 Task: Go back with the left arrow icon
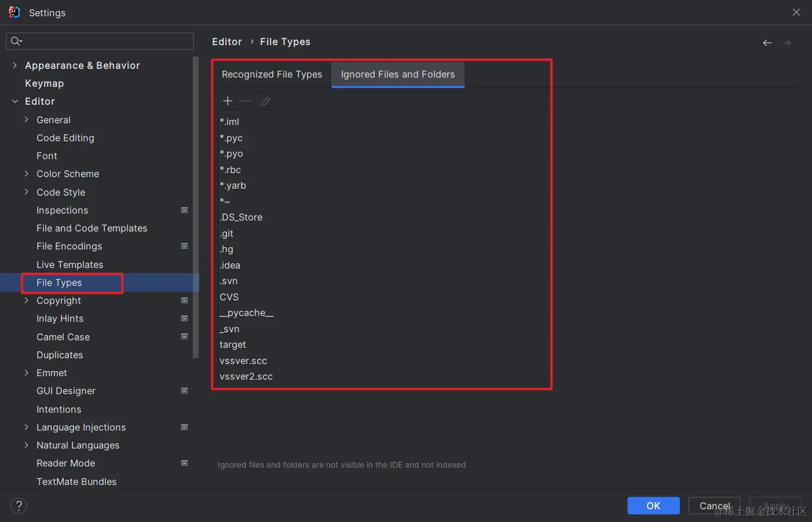(x=767, y=43)
